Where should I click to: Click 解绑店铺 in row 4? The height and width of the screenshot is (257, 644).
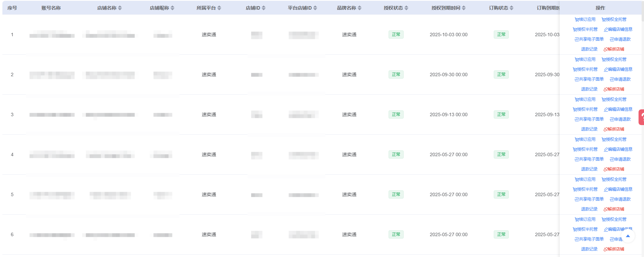pyautogui.click(x=614, y=169)
